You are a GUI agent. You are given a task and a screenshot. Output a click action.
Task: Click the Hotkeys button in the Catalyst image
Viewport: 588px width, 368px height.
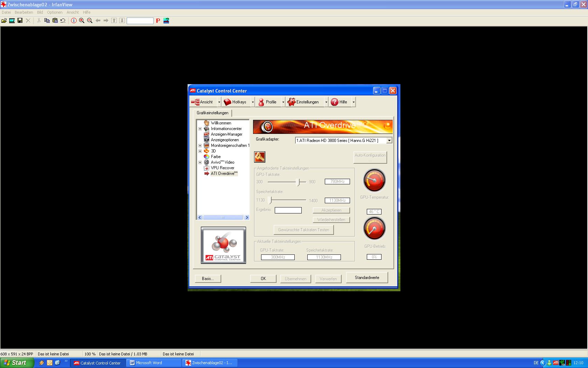pyautogui.click(x=235, y=102)
